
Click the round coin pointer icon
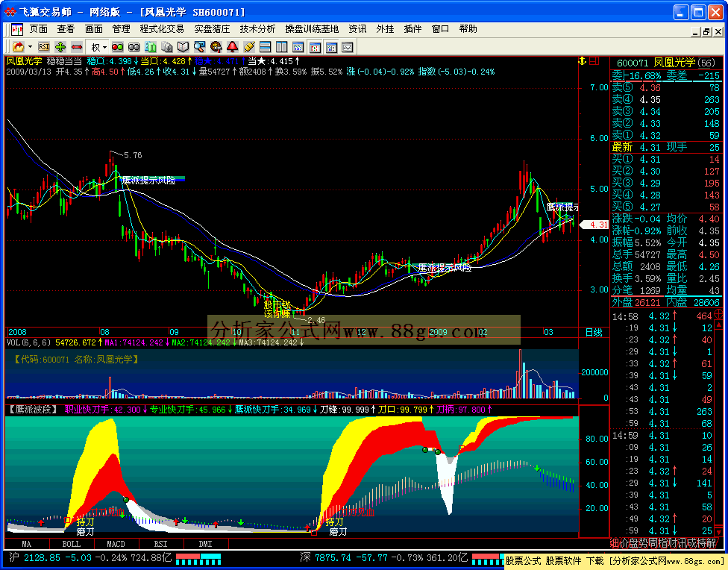(x=216, y=46)
